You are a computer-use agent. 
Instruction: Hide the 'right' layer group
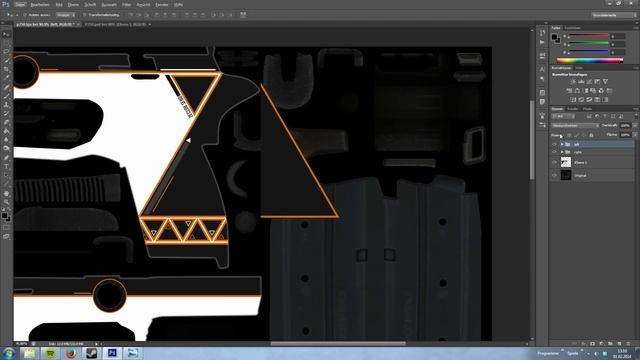click(x=554, y=152)
